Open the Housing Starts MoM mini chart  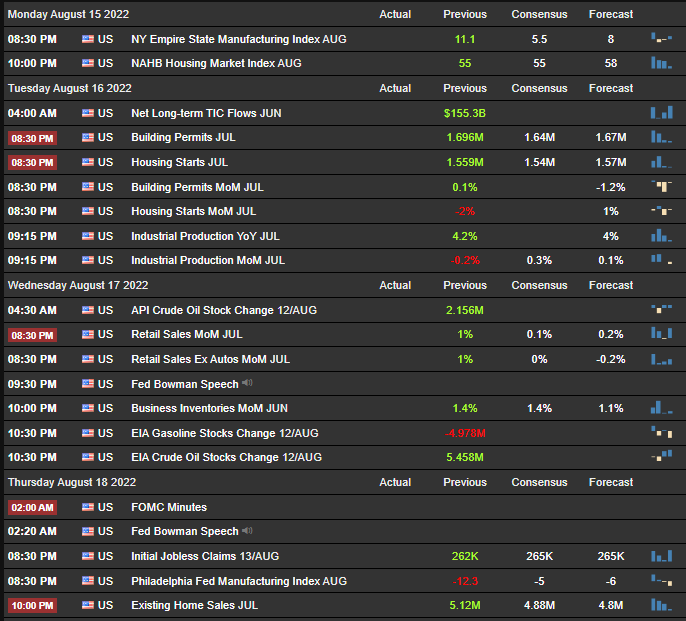point(662,211)
